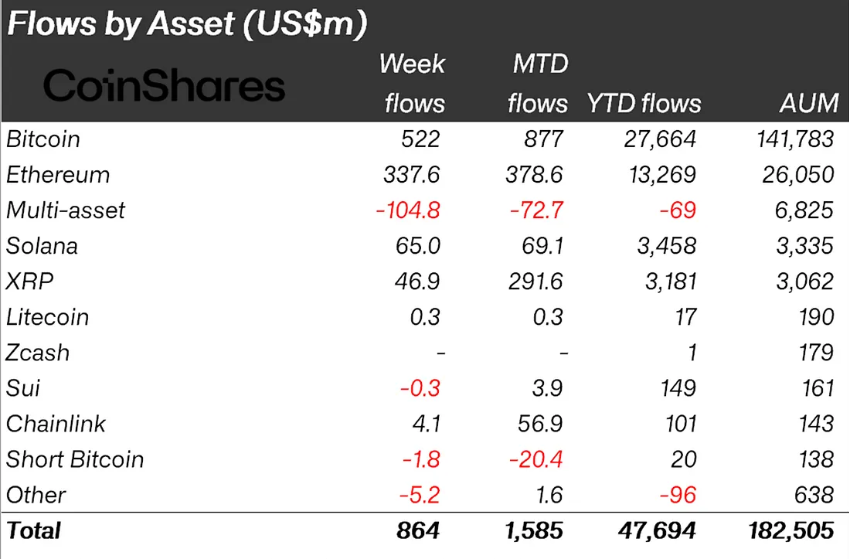Click the Ethereum row label
The height and width of the screenshot is (559, 849).
click(x=58, y=175)
